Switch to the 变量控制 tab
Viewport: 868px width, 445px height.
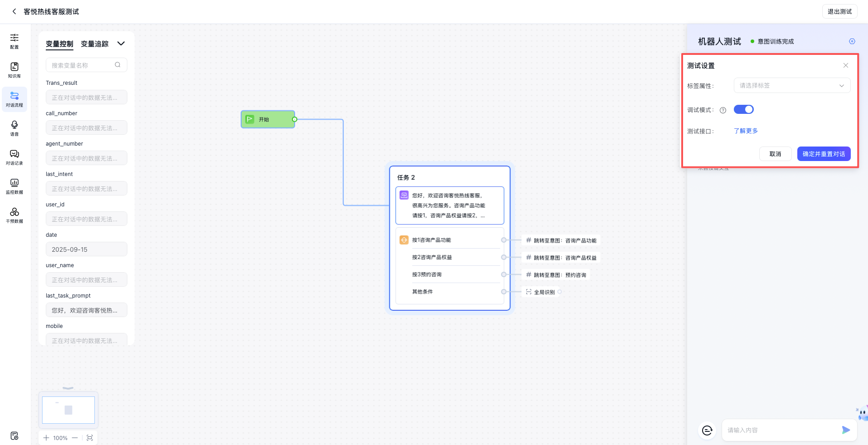59,44
